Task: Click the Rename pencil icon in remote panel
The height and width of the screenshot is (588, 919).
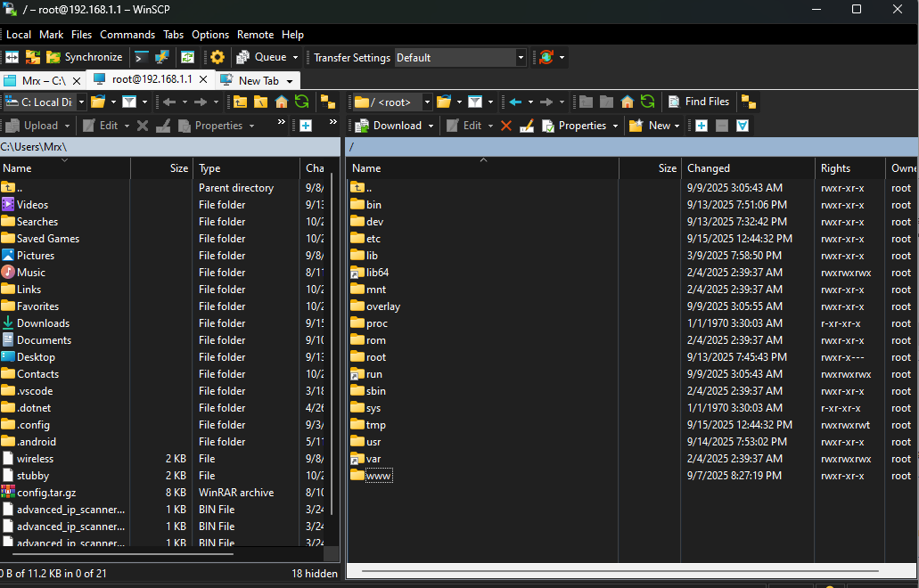Action: coord(526,126)
